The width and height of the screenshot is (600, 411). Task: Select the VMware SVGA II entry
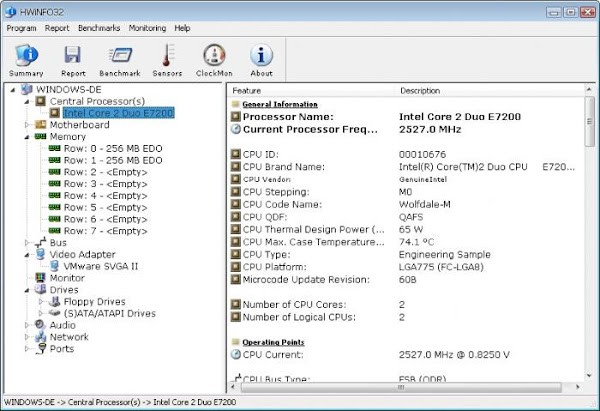(101, 266)
